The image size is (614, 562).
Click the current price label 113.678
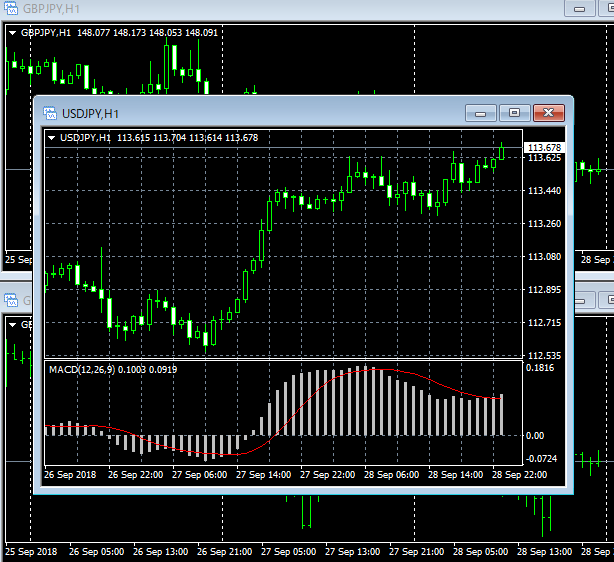544,148
